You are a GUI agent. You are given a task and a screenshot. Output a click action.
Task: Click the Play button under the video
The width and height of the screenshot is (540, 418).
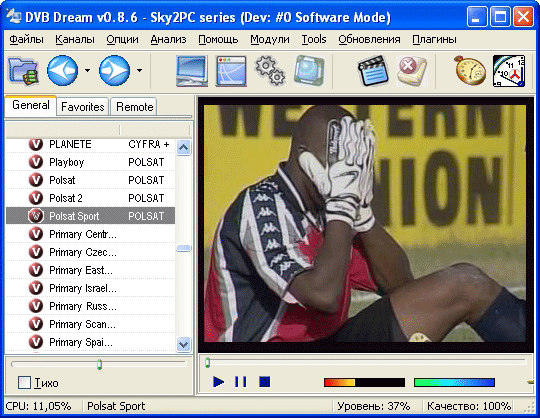point(218,382)
